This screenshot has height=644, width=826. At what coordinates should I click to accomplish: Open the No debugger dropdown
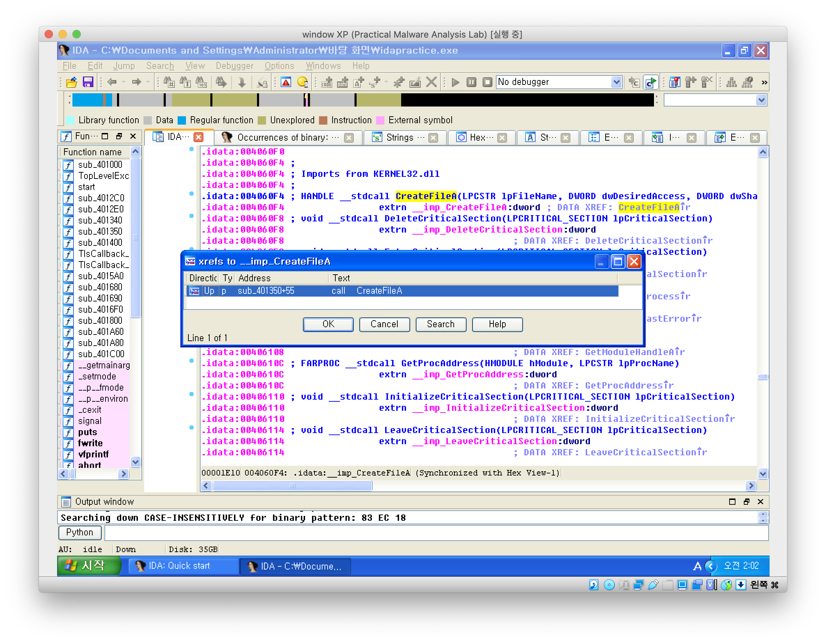pos(616,82)
